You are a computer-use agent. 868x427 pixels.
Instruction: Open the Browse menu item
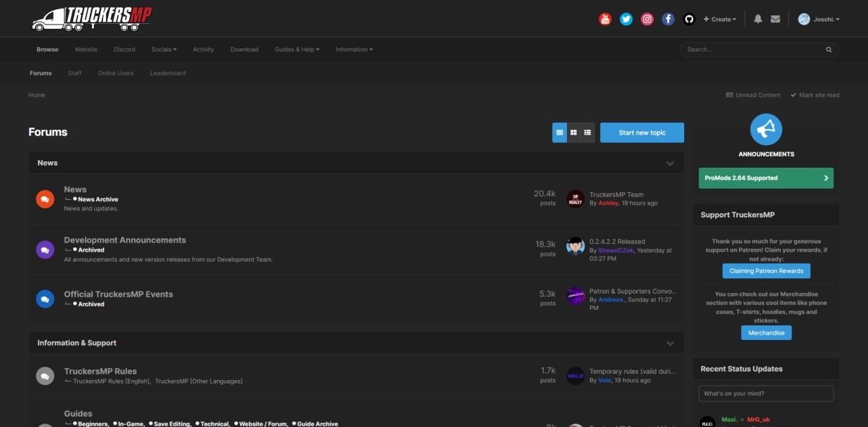pyautogui.click(x=47, y=49)
